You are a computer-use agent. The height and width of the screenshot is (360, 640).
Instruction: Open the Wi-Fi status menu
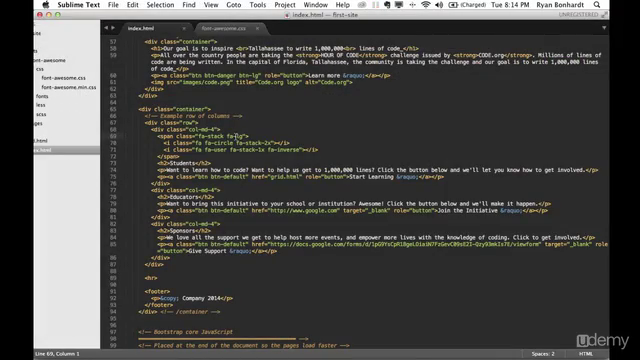click(425, 5)
